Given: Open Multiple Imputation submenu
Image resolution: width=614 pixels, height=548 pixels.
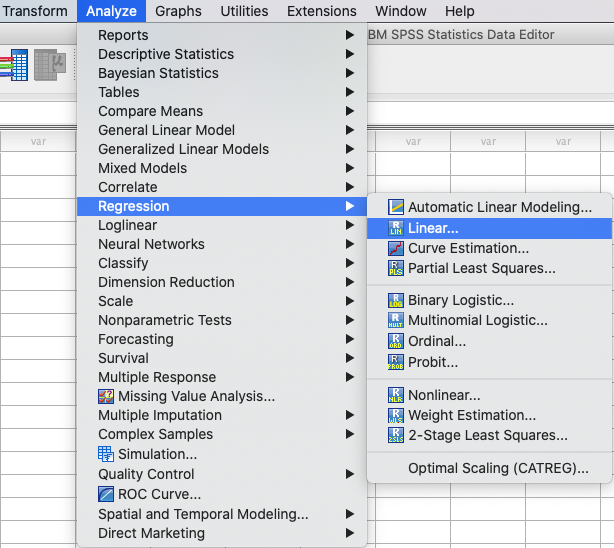Looking at the screenshot, I should point(222,415).
